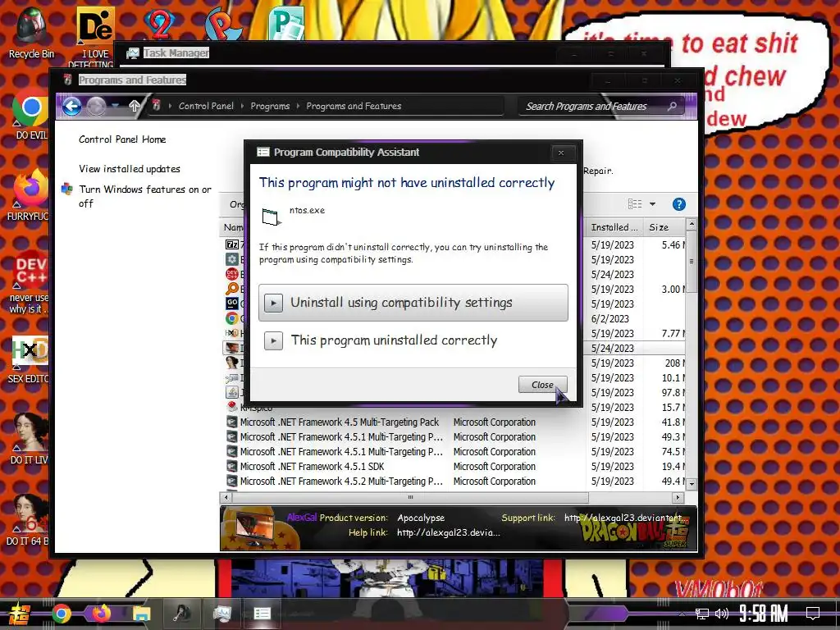Open the 'DO IT 64 B' desktop icon
The image size is (840, 630).
(30, 519)
